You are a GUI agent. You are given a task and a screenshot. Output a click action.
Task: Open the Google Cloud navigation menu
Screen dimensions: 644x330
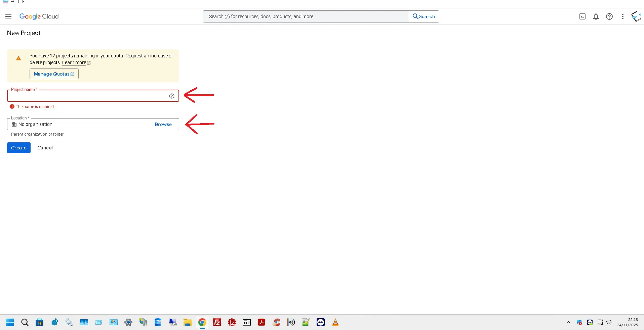pos(8,16)
